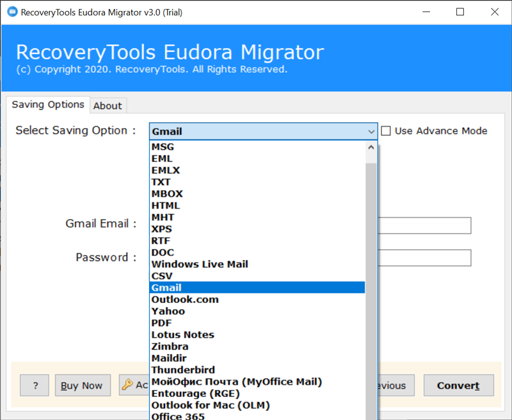
Task: Choose Entourage (RGE) from the list
Action: point(257,394)
